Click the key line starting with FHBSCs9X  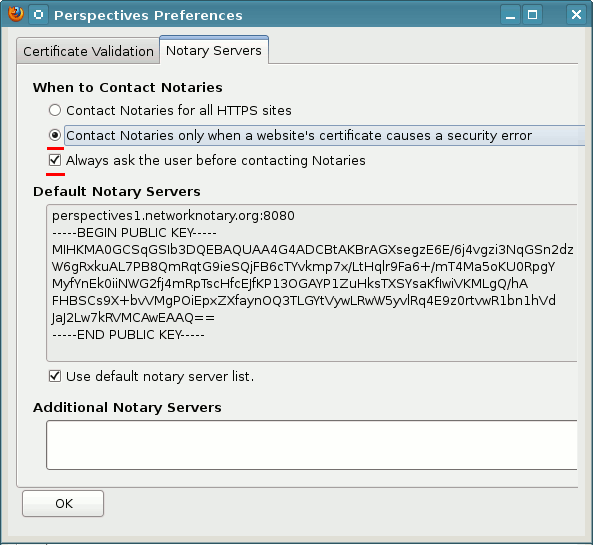pos(304,301)
